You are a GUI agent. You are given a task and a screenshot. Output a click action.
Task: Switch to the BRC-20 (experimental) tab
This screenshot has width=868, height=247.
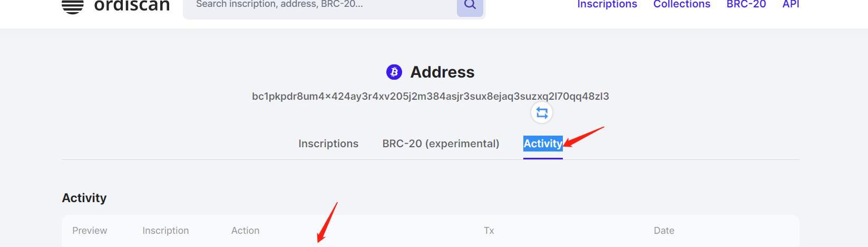[441, 144]
